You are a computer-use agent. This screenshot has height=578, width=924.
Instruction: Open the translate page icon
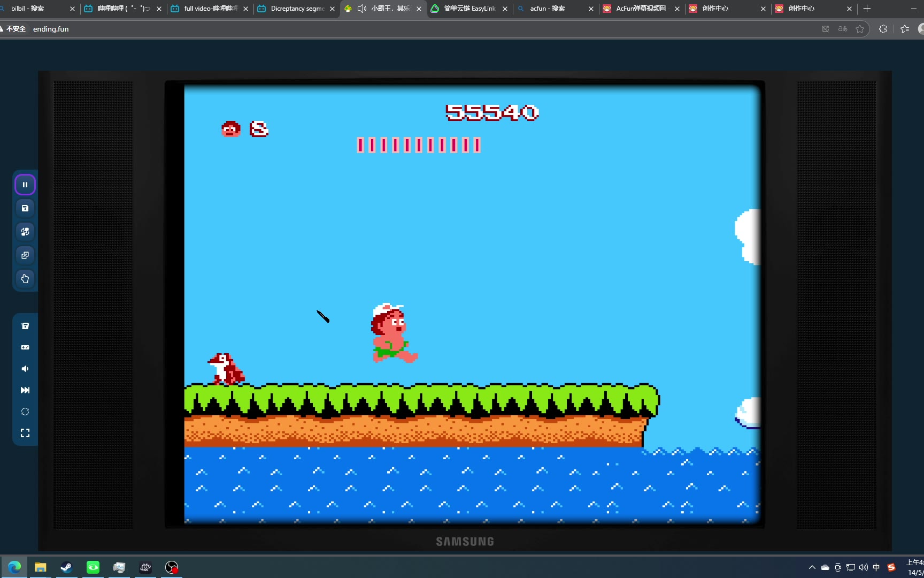843,29
